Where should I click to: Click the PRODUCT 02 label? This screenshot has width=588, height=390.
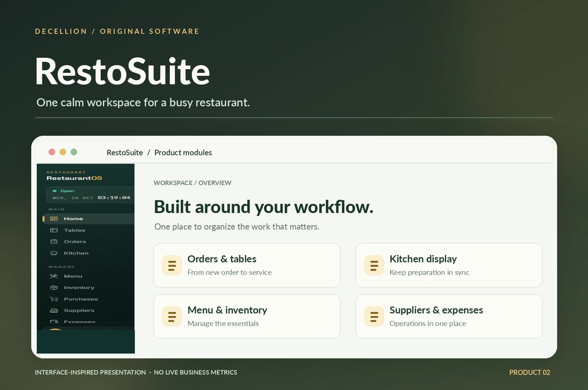530,372
